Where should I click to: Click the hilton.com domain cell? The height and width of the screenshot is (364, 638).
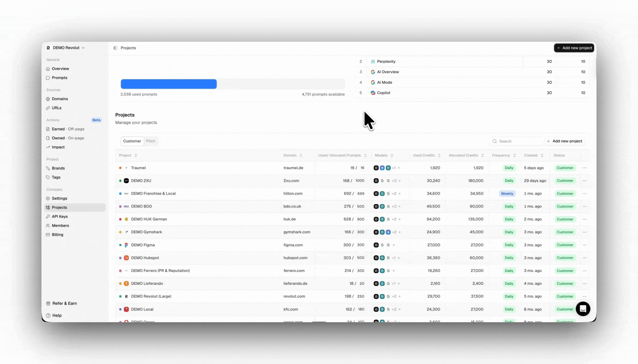[293, 193]
